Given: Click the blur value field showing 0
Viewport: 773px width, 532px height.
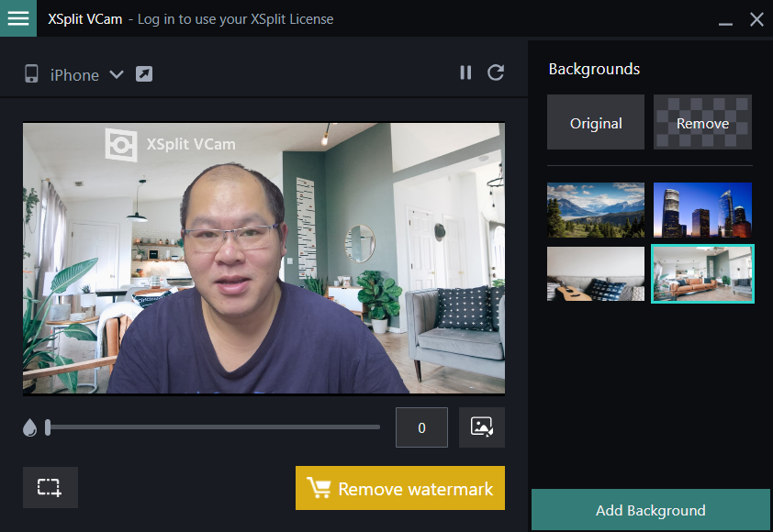Looking at the screenshot, I should tap(421, 427).
